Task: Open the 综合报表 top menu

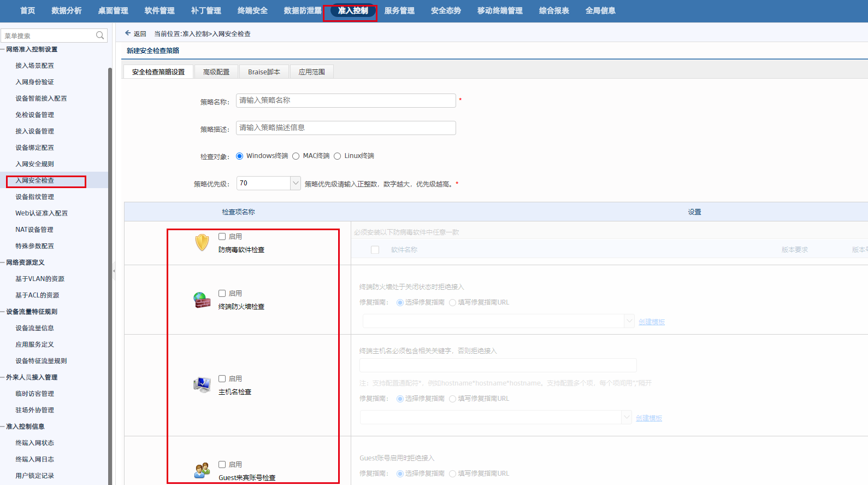Action: pos(554,10)
